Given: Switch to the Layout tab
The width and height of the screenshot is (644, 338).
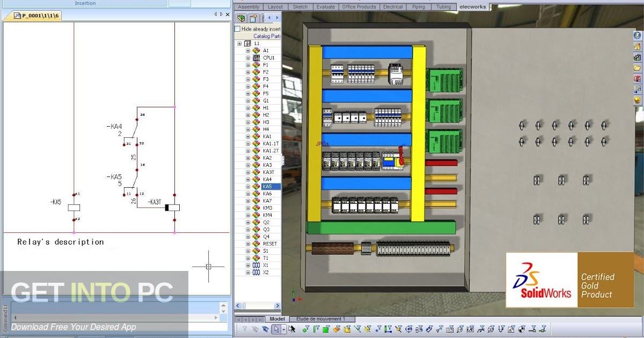Looking at the screenshot, I should tap(275, 7).
